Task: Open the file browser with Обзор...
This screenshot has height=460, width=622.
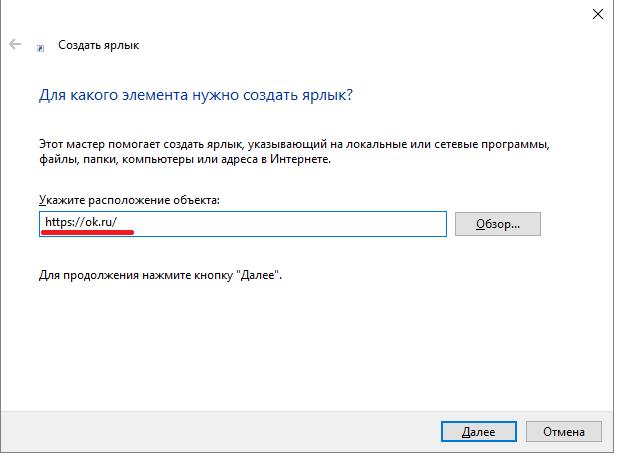Action: coord(497,224)
